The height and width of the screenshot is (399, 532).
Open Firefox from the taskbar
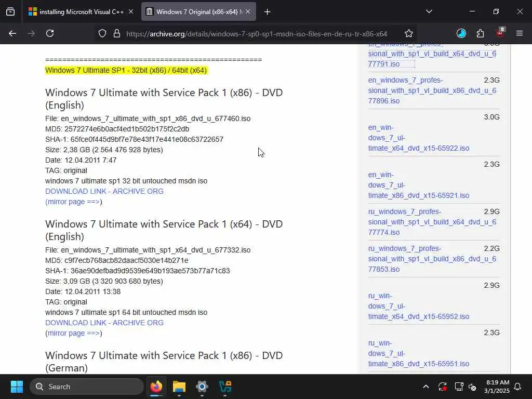(156, 387)
